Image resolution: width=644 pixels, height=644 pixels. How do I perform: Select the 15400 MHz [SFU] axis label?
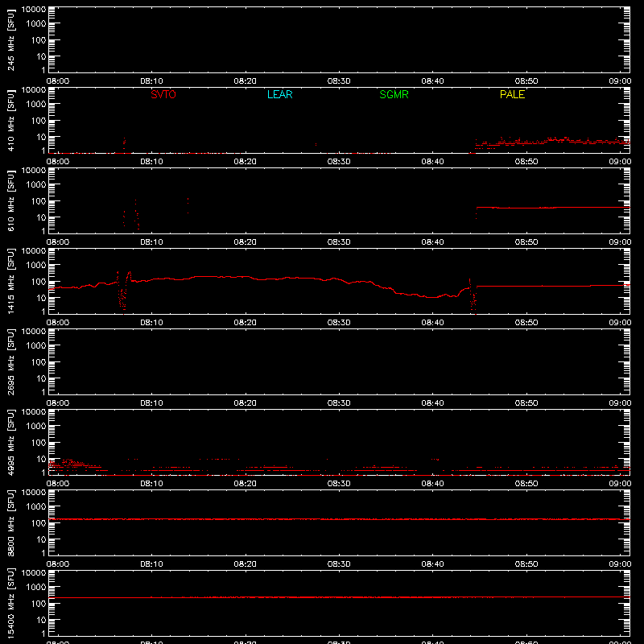coord(10,603)
